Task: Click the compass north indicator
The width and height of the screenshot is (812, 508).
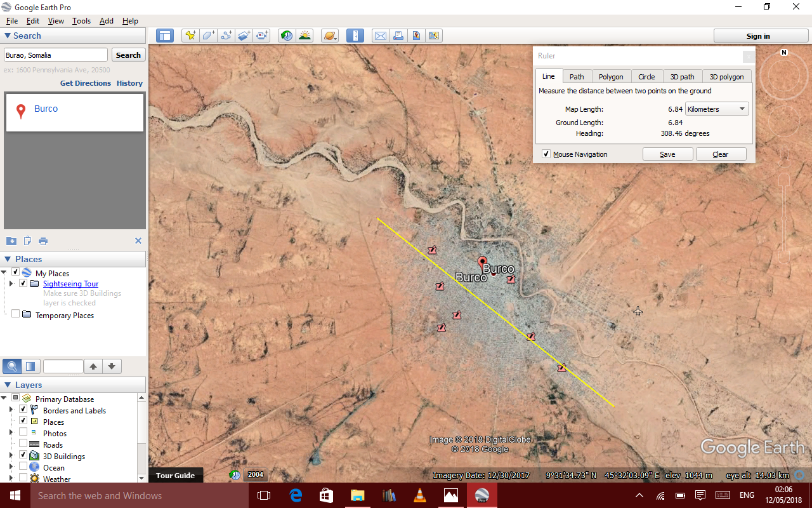Action: pos(784,53)
